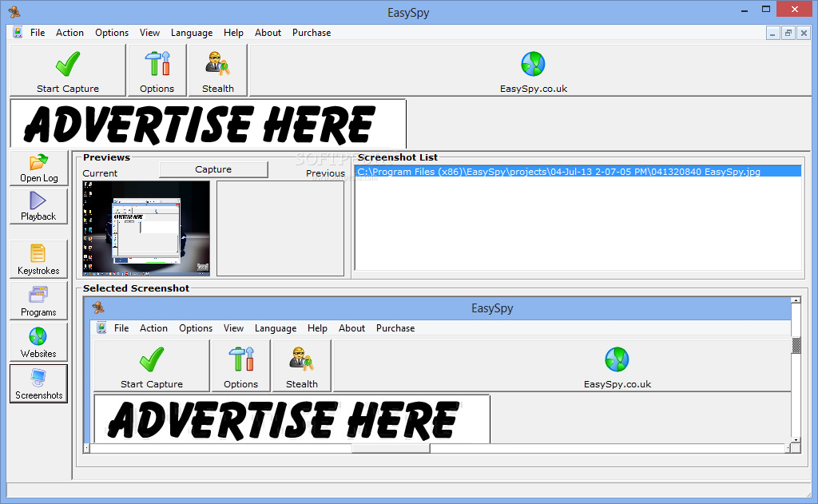
Task: Open the Options hammer and screwdriver tool
Action: click(157, 70)
